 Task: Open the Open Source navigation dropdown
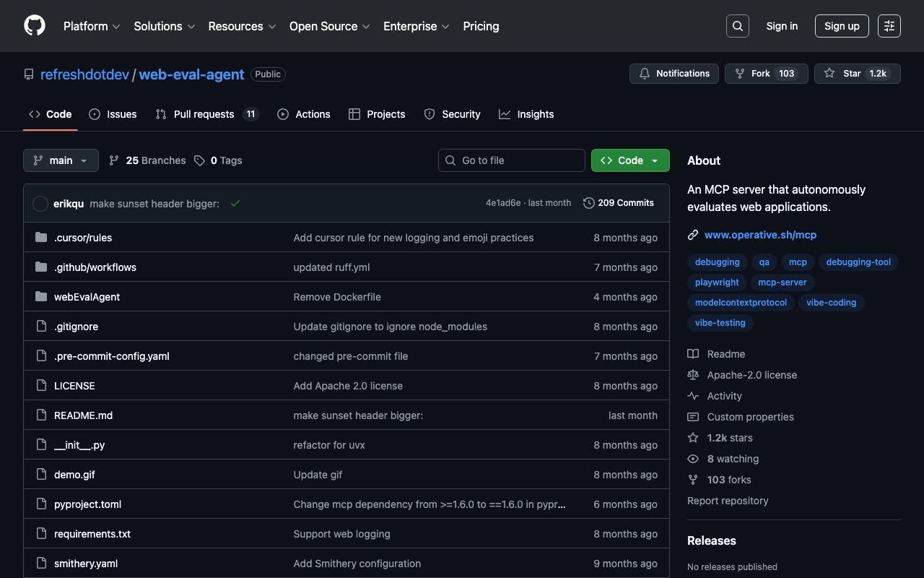coord(329,26)
